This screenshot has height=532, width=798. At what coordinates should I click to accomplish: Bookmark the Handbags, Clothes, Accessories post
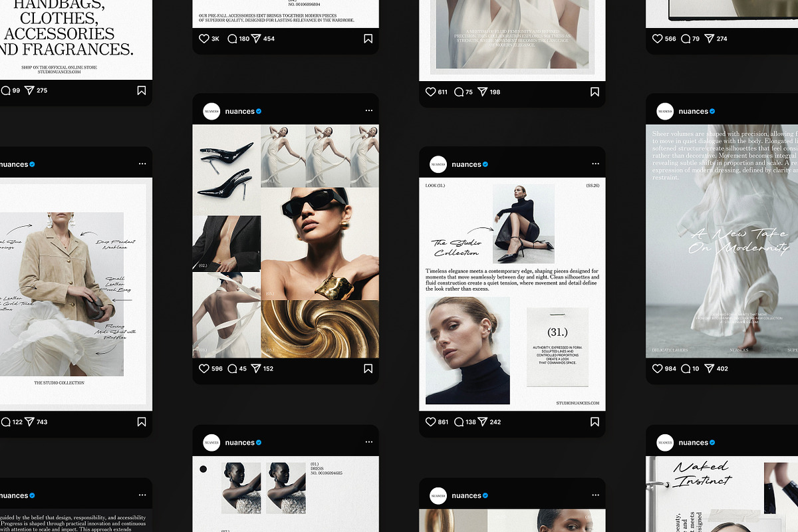point(142,90)
